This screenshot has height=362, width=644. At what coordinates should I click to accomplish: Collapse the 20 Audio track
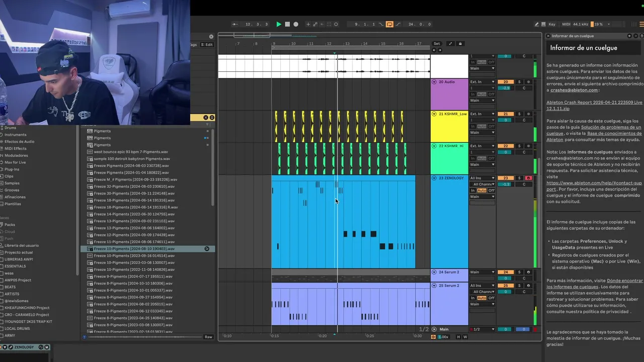click(434, 81)
